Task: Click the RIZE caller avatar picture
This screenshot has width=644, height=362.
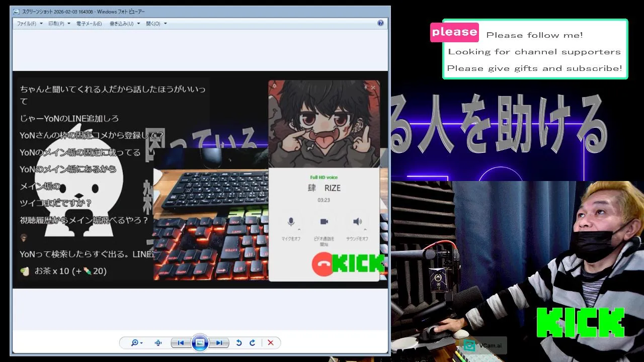Action: [324, 124]
